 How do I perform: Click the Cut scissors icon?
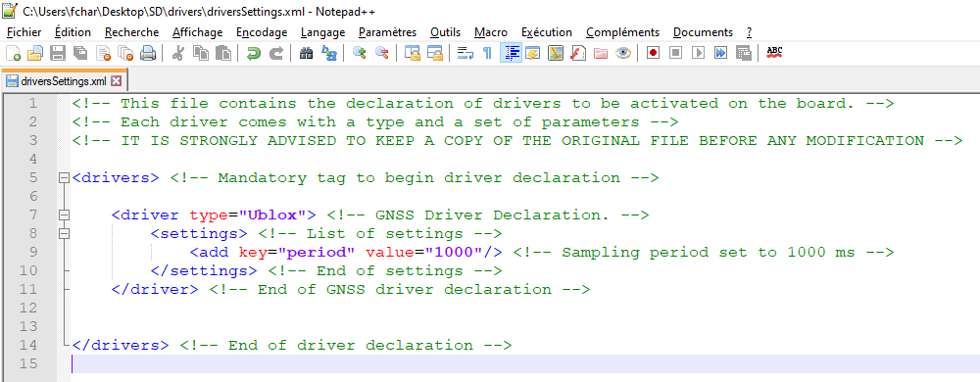pos(177,53)
